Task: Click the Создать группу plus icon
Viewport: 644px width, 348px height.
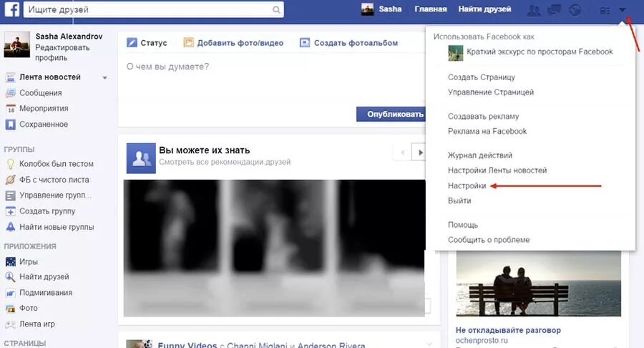Action: click(x=10, y=211)
